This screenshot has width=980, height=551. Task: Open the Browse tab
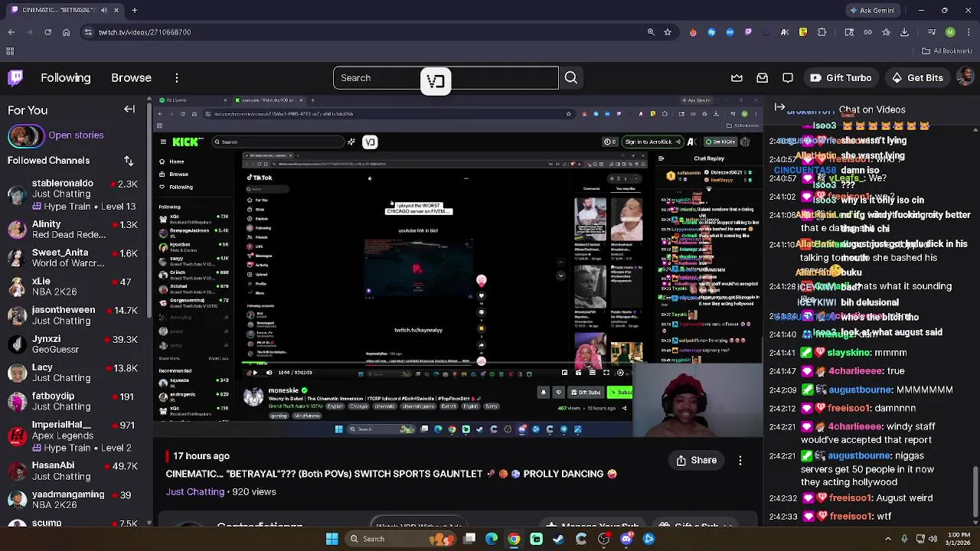(132, 78)
